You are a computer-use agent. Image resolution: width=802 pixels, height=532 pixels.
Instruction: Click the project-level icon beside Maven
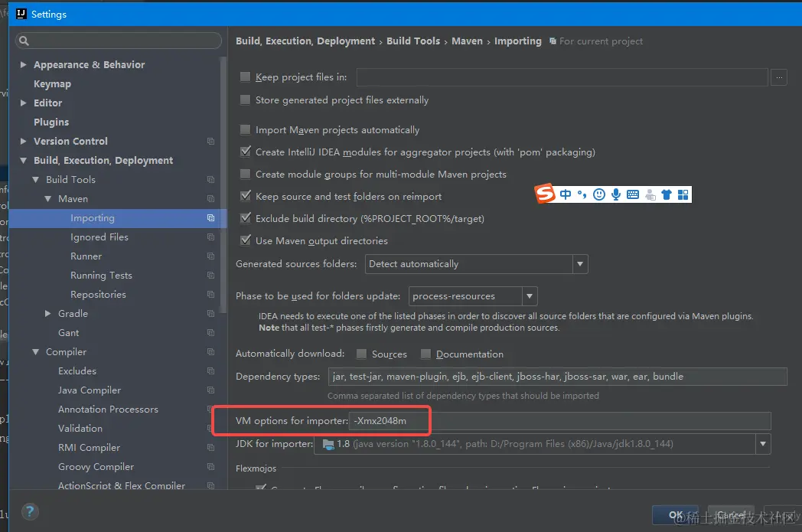pyautogui.click(x=210, y=198)
